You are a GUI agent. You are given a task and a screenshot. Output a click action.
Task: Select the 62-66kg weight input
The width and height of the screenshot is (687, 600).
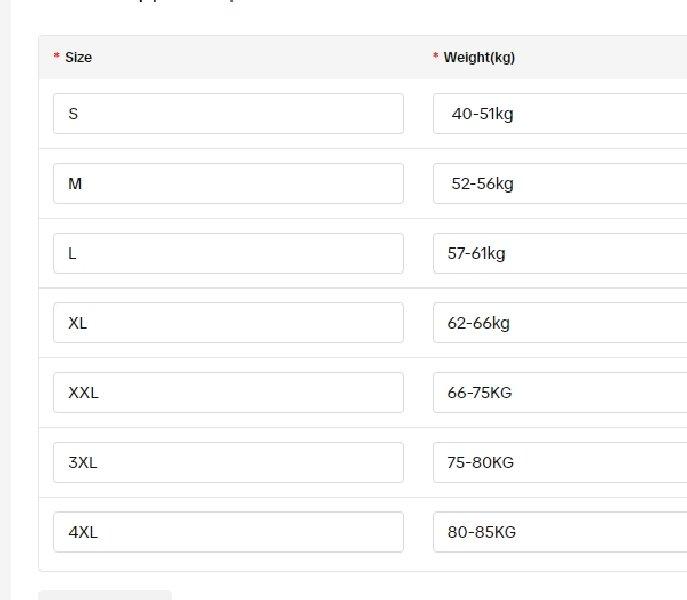[560, 323]
